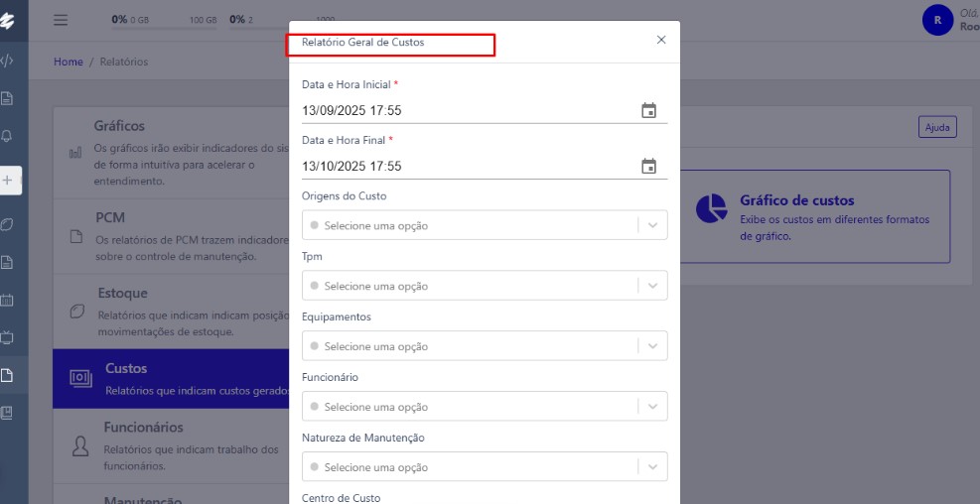Toggle the hamburger menu in top bar

click(61, 20)
